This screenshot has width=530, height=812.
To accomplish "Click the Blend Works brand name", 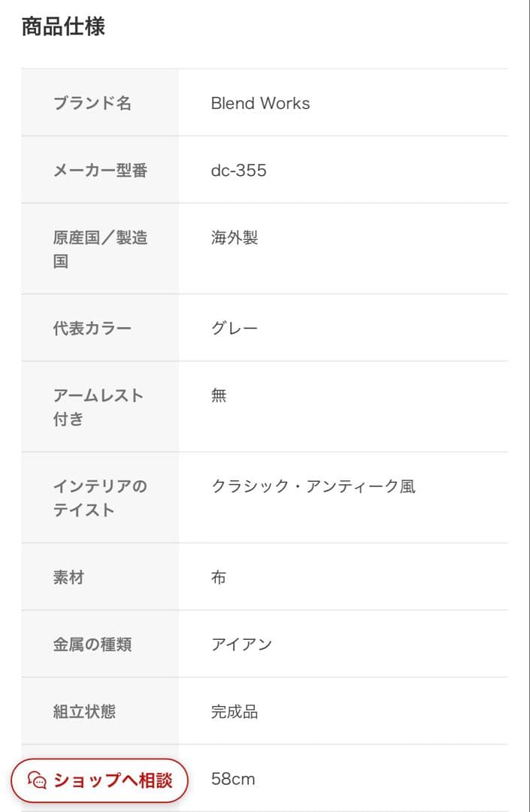I will pyautogui.click(x=259, y=103).
